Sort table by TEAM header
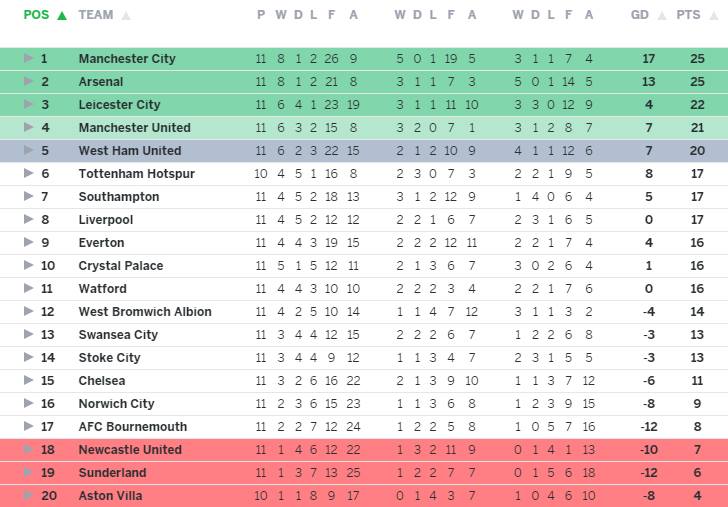The height and width of the screenshot is (507, 728). [x=96, y=15]
